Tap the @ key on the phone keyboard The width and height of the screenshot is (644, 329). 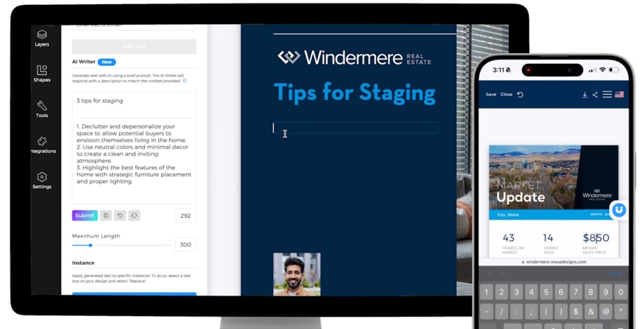(x=606, y=311)
